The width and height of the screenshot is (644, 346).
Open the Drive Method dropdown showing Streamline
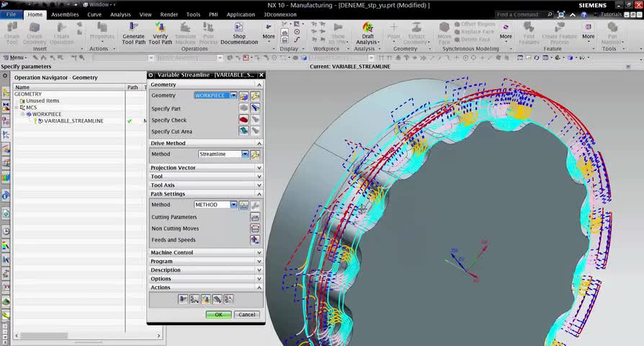245,154
